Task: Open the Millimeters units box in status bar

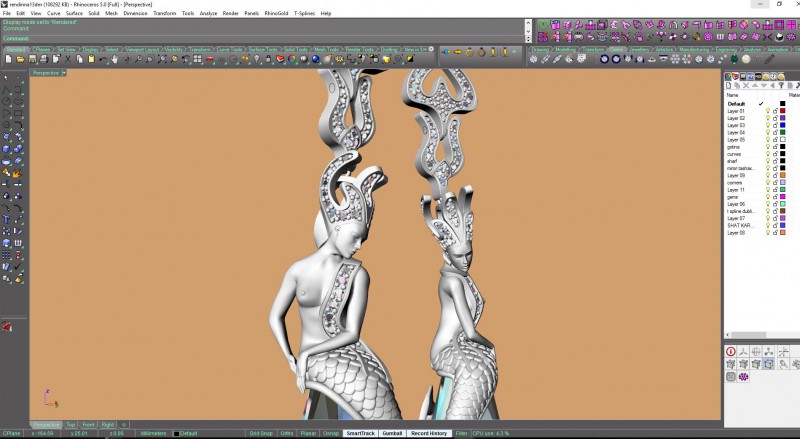Action: pos(154,433)
